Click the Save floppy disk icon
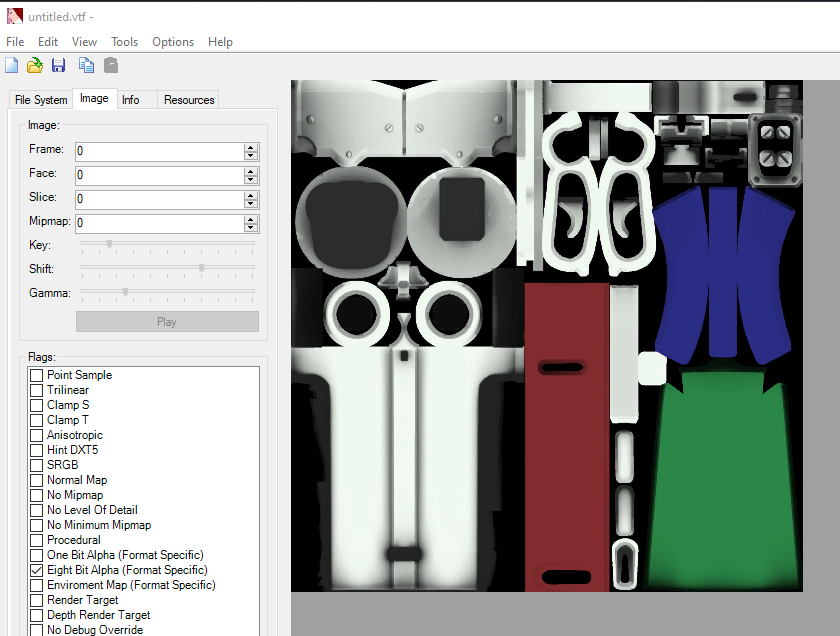840x636 pixels. pyautogui.click(x=58, y=65)
